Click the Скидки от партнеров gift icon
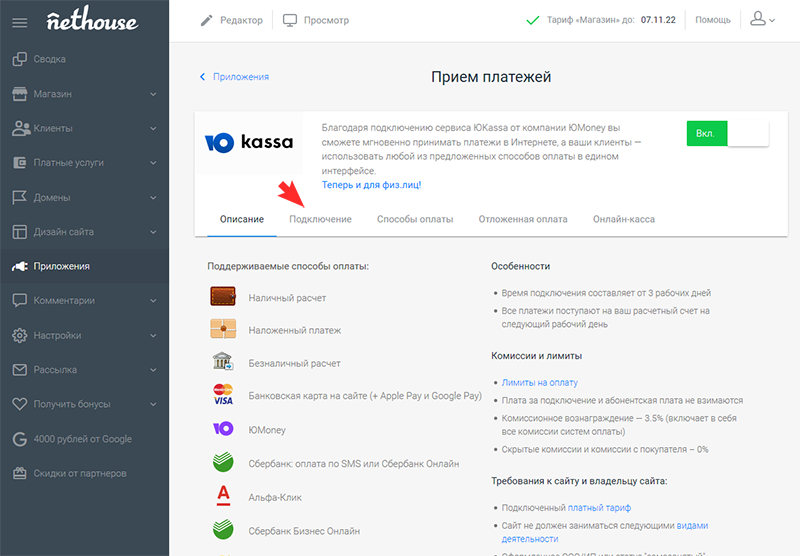 [x=19, y=473]
